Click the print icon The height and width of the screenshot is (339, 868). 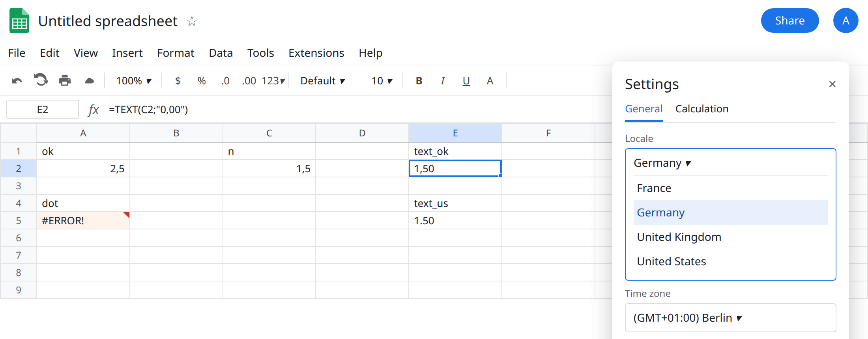(x=65, y=81)
